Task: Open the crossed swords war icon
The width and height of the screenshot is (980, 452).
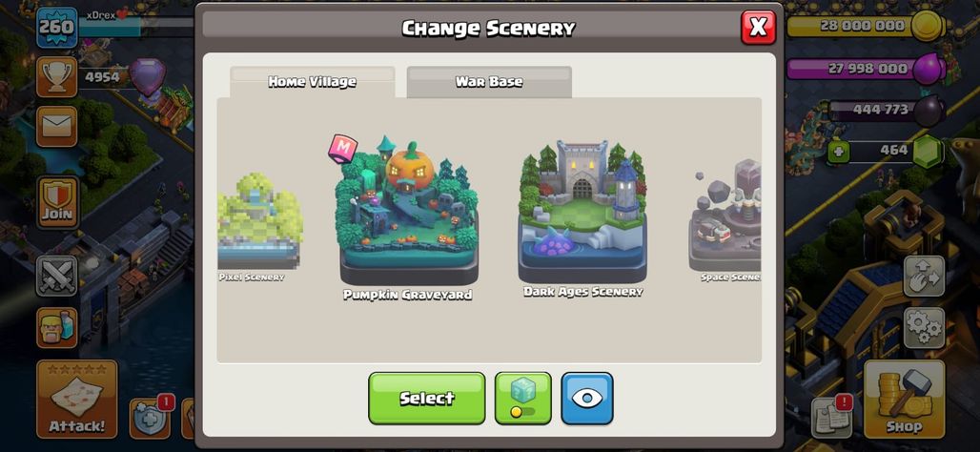Action: pyautogui.click(x=57, y=276)
